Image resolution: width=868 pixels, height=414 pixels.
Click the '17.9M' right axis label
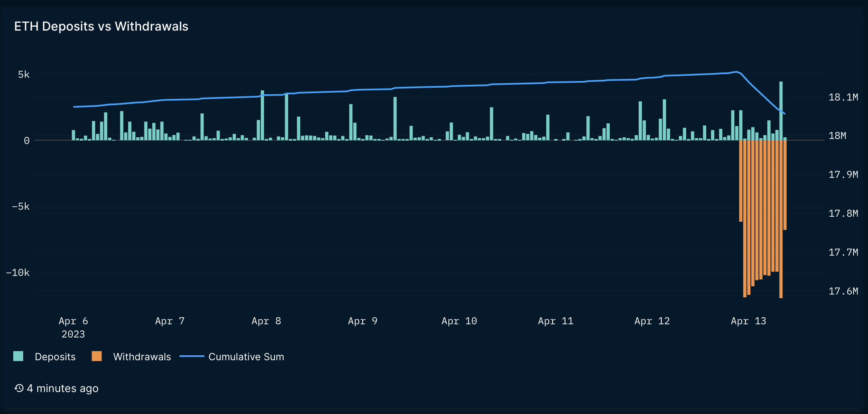(x=843, y=175)
